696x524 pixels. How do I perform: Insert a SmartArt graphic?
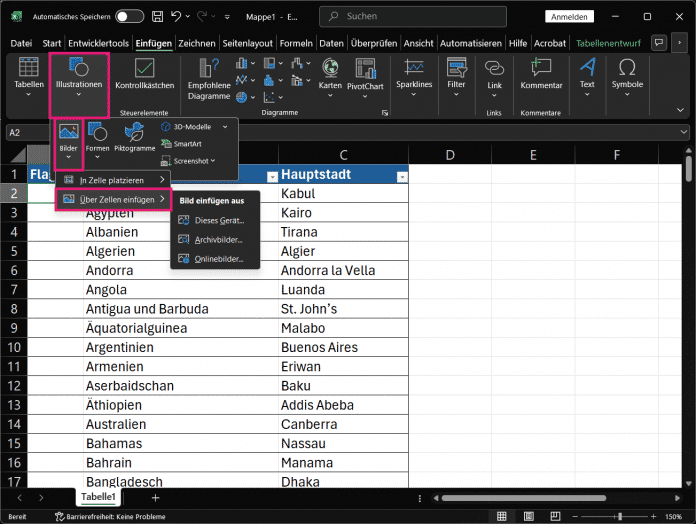tap(186, 143)
